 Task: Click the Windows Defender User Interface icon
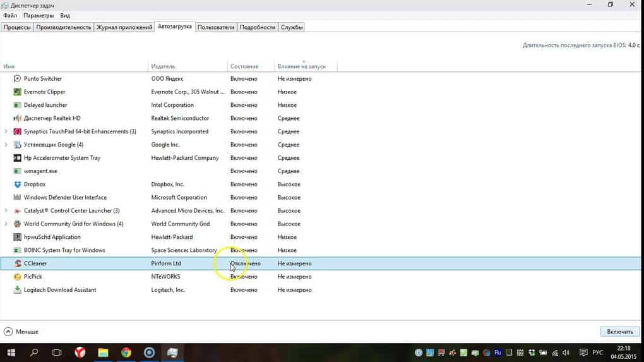17,197
